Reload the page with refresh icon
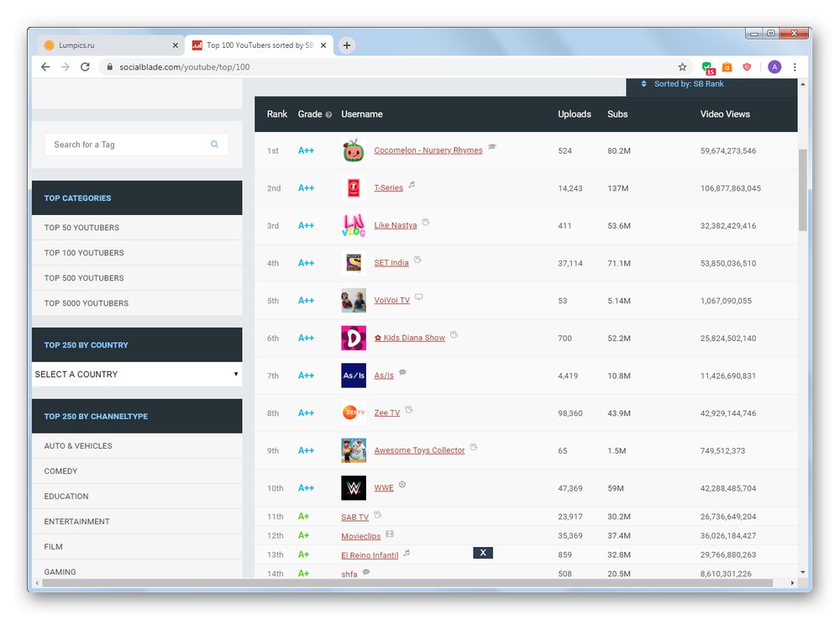 (85, 67)
